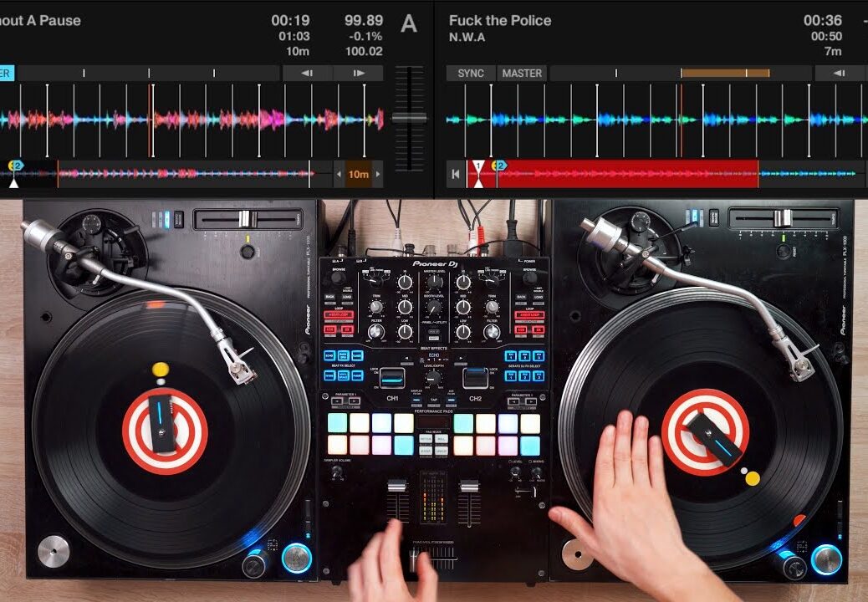Select the ROLL pad mode button
The height and width of the screenshot is (602, 868).
click(442, 439)
